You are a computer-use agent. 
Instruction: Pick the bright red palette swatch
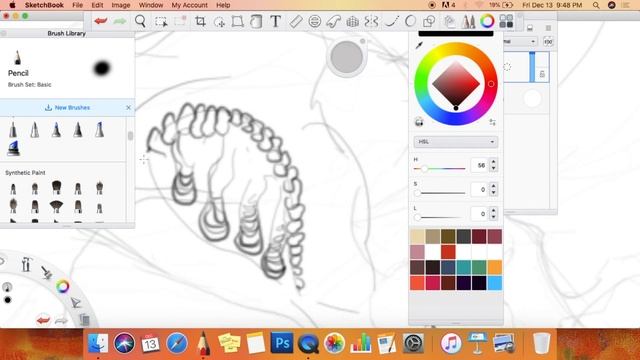[x=448, y=252]
